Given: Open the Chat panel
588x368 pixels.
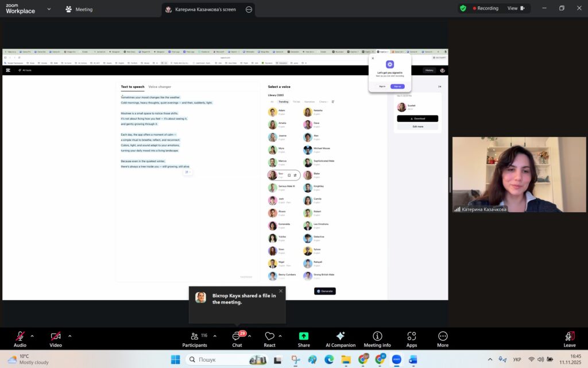Looking at the screenshot, I should [237, 337].
